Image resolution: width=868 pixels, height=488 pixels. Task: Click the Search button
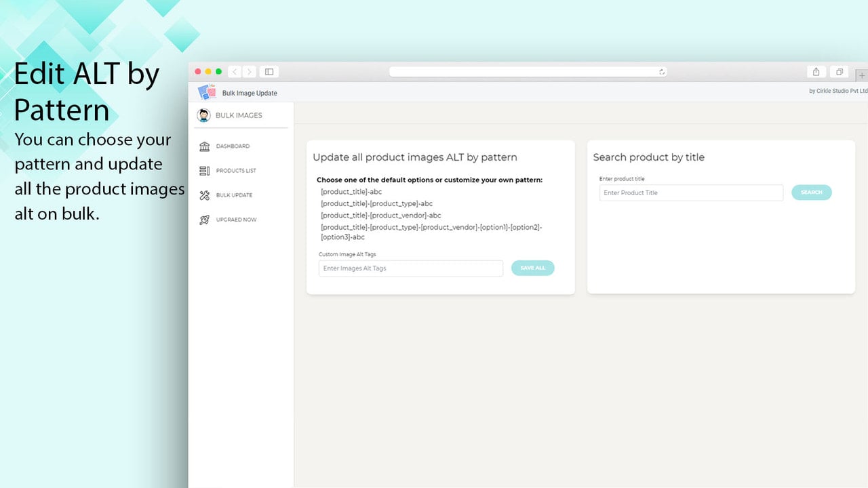(812, 192)
